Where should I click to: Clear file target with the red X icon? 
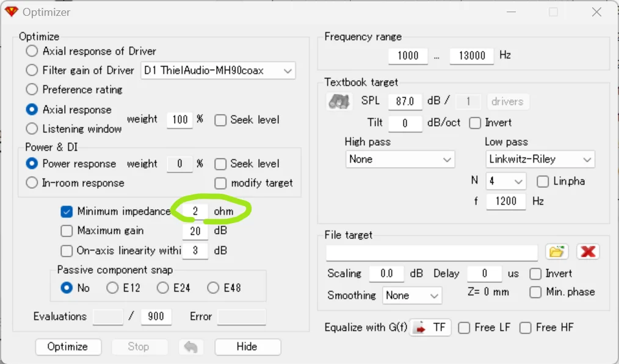[x=587, y=251]
